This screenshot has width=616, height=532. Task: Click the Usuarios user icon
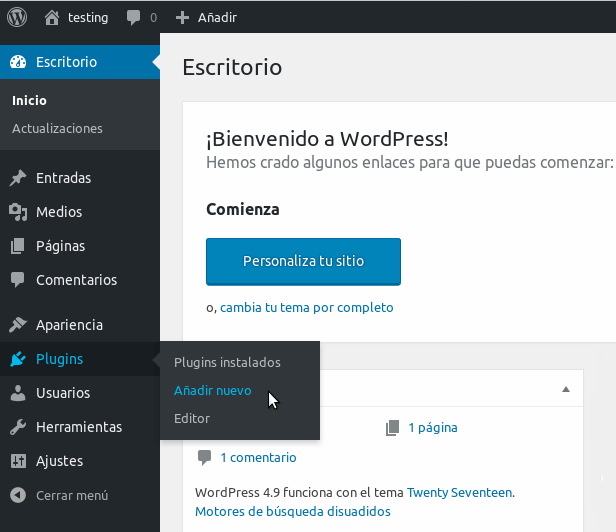pyautogui.click(x=18, y=393)
